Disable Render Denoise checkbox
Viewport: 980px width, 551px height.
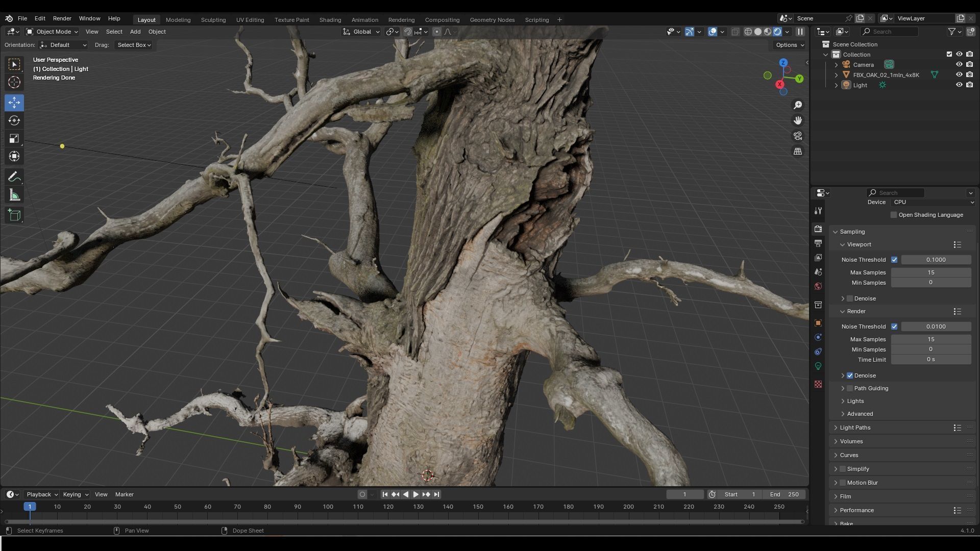pos(850,375)
